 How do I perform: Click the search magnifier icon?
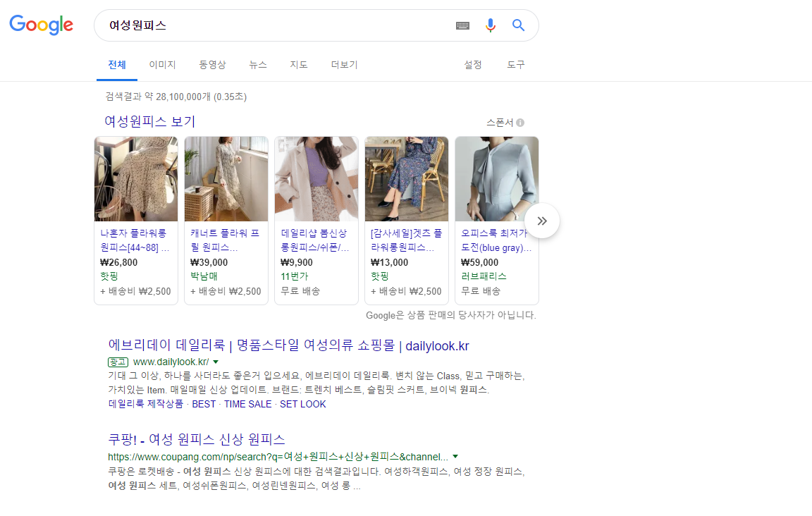pyautogui.click(x=518, y=25)
